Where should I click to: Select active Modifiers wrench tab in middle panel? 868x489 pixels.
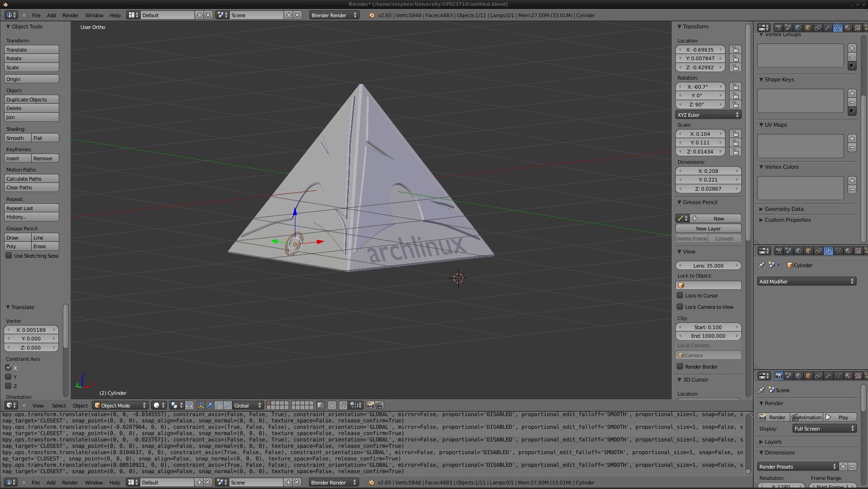coord(828,251)
